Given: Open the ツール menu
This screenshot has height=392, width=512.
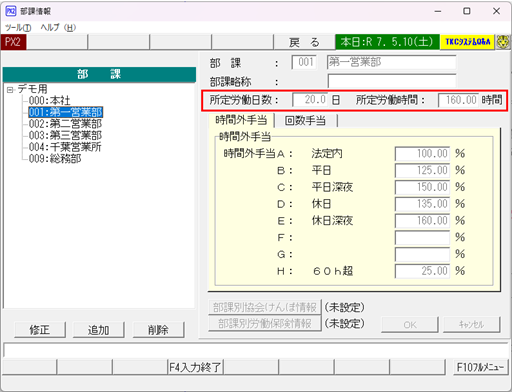Looking at the screenshot, I should tap(18, 28).
